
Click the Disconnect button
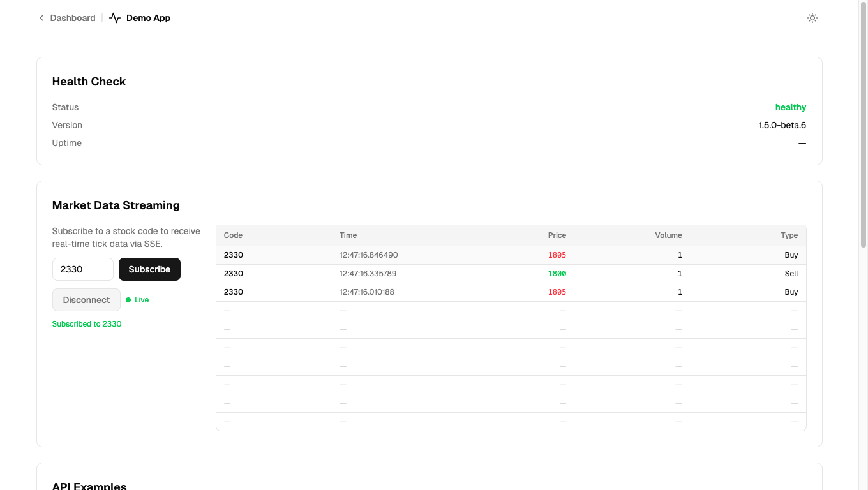click(x=86, y=300)
